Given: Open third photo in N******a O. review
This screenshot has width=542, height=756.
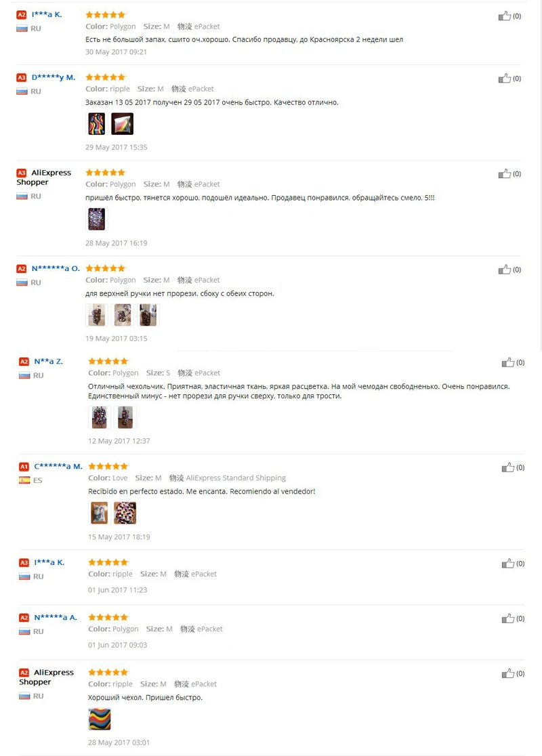Looking at the screenshot, I should point(148,315).
